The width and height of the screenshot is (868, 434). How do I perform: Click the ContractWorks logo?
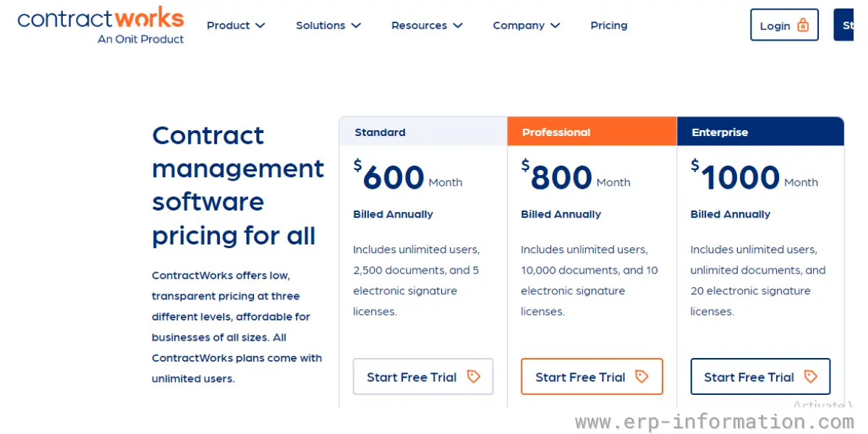coord(101,25)
